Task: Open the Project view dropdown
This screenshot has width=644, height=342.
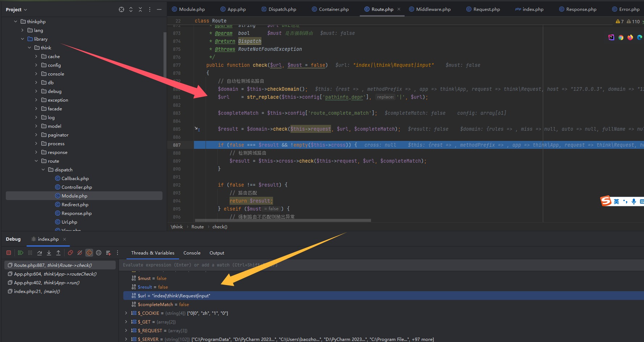Action: point(16,9)
